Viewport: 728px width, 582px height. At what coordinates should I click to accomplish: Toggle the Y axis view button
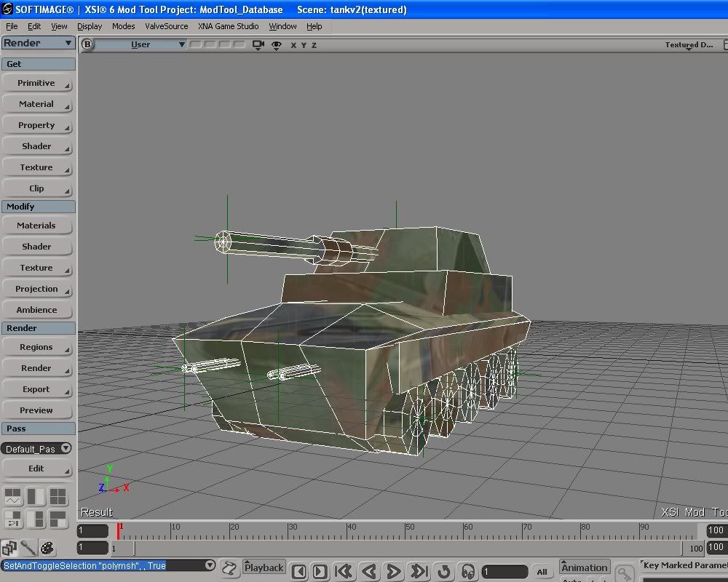(304, 45)
